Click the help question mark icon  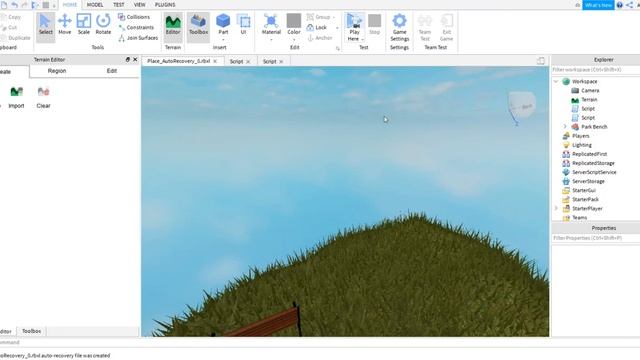(x=620, y=5)
